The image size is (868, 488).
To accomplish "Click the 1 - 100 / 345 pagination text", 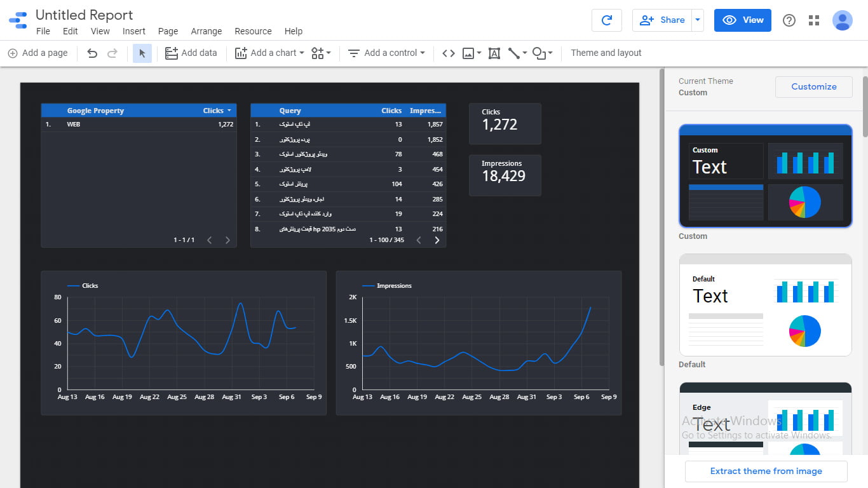I will (386, 240).
